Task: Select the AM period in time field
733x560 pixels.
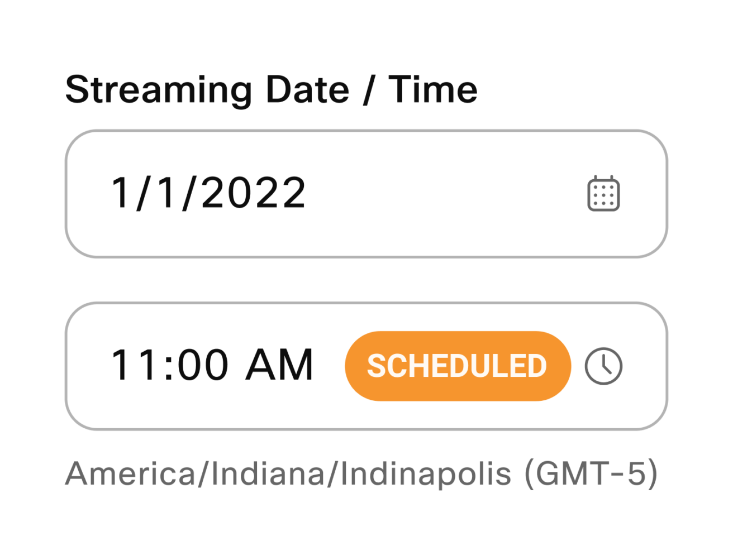Action: pos(280,365)
